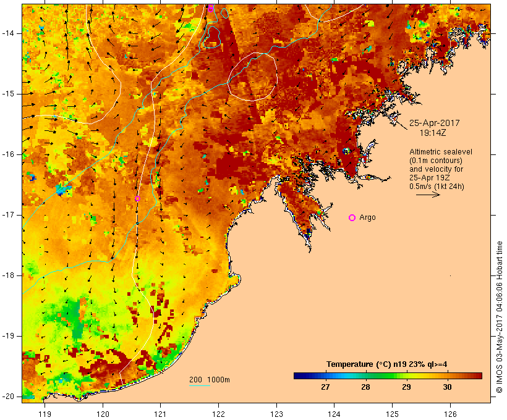This screenshot has height=420, width=507.
Task: Click the 'Argo' legend label
Action: click(x=368, y=218)
